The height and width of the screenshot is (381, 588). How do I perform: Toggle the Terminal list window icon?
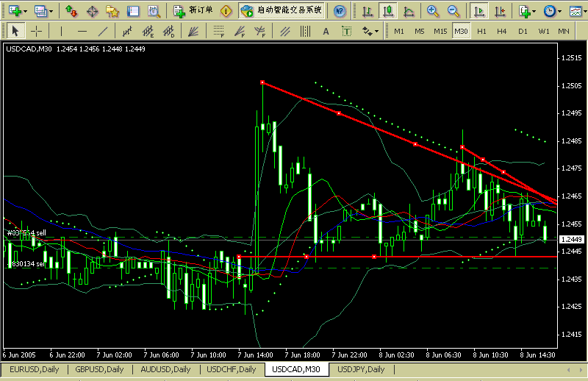pos(133,11)
